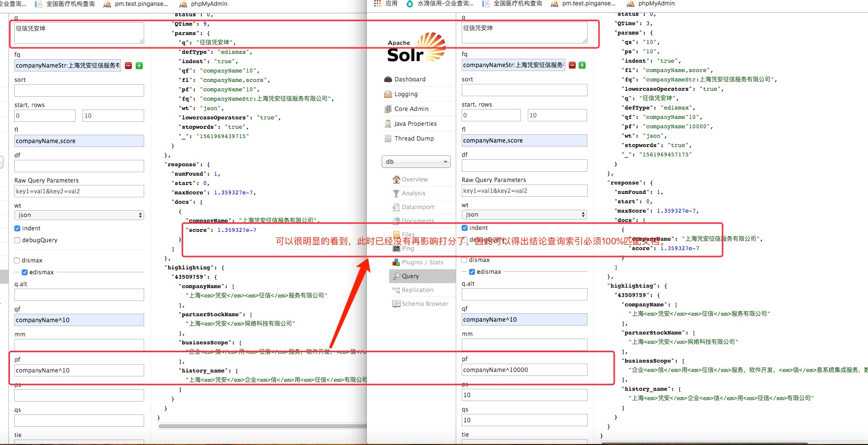Enable dismax in the left window

coord(17,260)
